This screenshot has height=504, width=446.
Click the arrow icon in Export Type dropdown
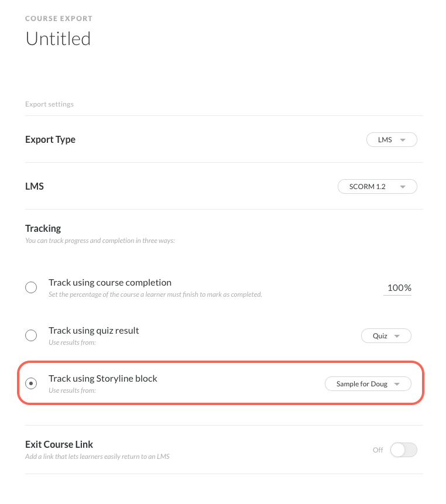[402, 140]
